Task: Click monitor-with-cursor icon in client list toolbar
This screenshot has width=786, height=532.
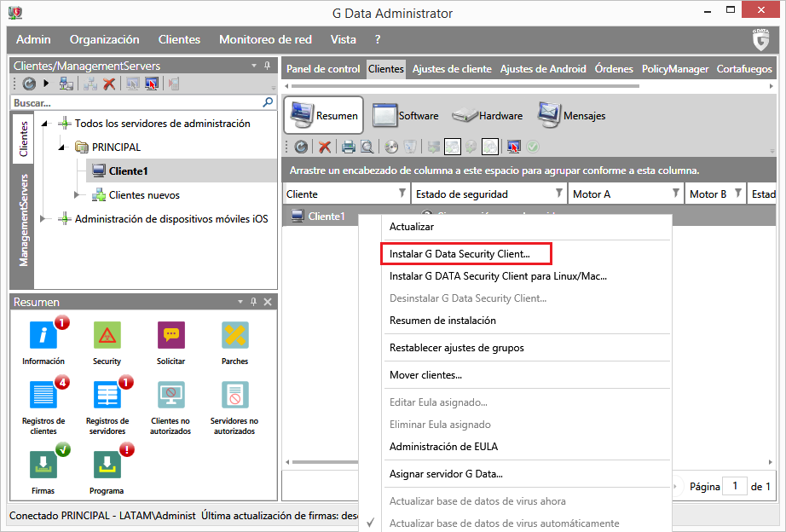Action: click(x=514, y=147)
